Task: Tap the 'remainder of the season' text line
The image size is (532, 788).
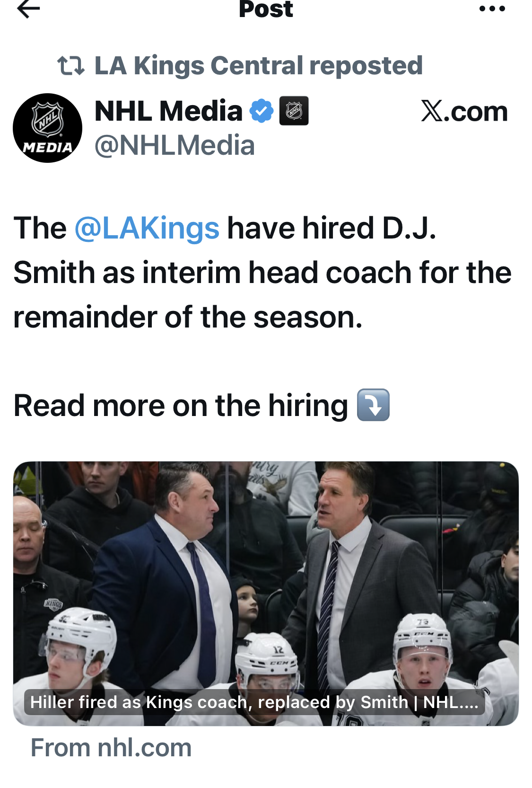Action: tap(188, 317)
